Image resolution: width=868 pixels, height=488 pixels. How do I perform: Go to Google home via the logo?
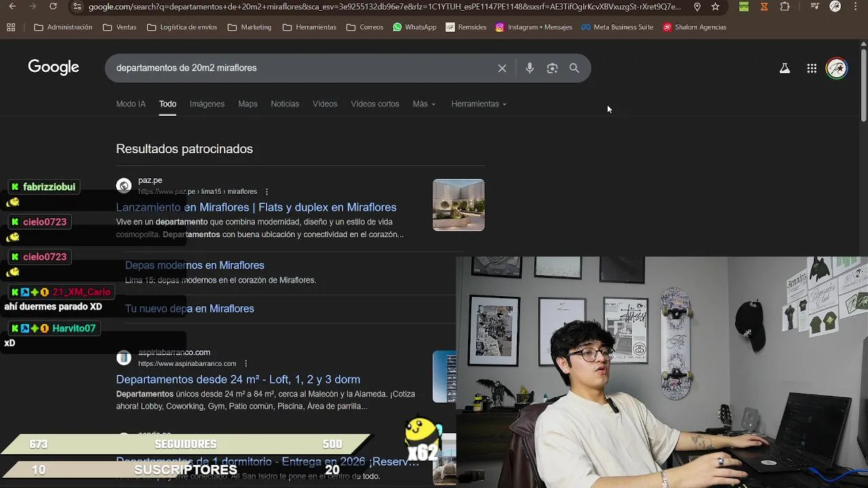pos(54,67)
